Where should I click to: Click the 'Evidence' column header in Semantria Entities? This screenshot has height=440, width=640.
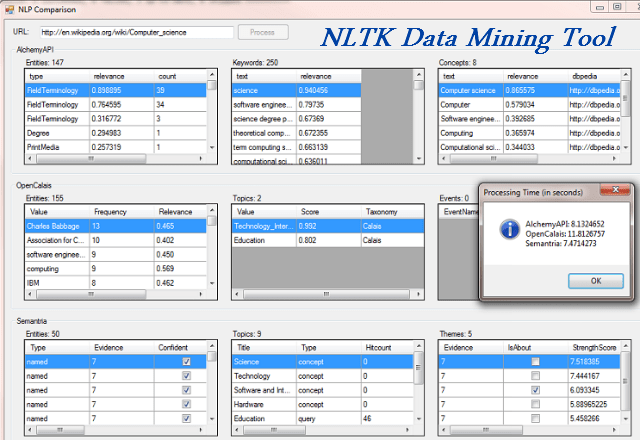(x=122, y=348)
